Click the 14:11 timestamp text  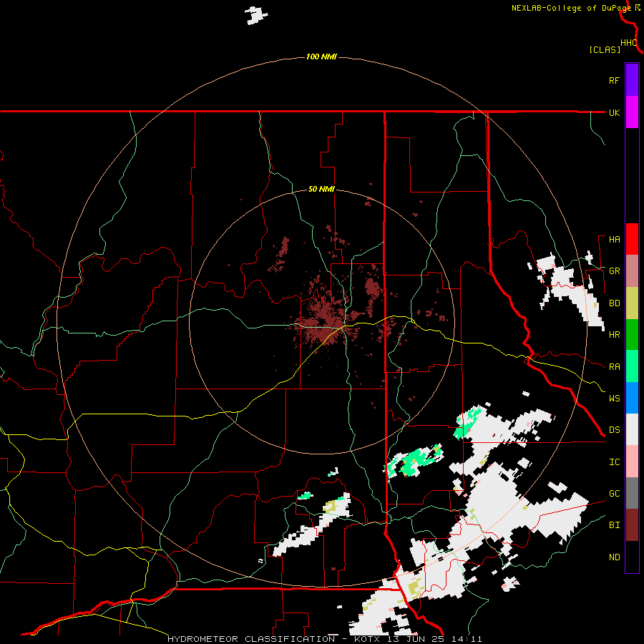click(467, 639)
